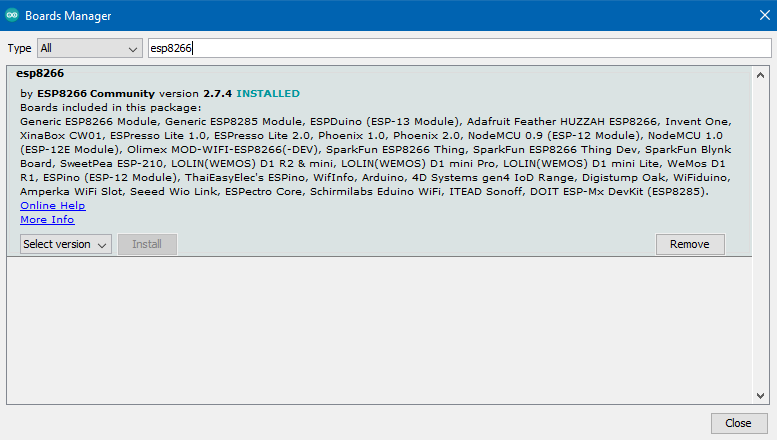The image size is (777, 440).
Task: Open the More Info link
Action: pos(47,220)
